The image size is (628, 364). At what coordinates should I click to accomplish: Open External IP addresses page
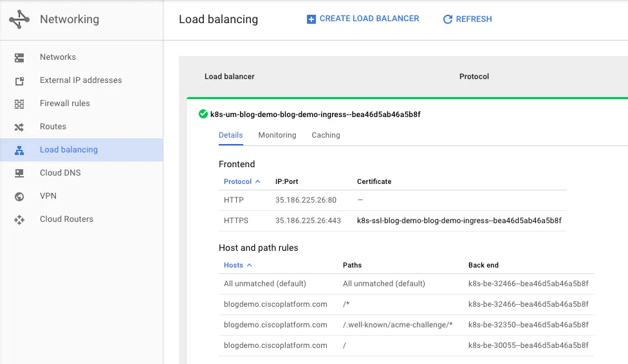click(80, 80)
